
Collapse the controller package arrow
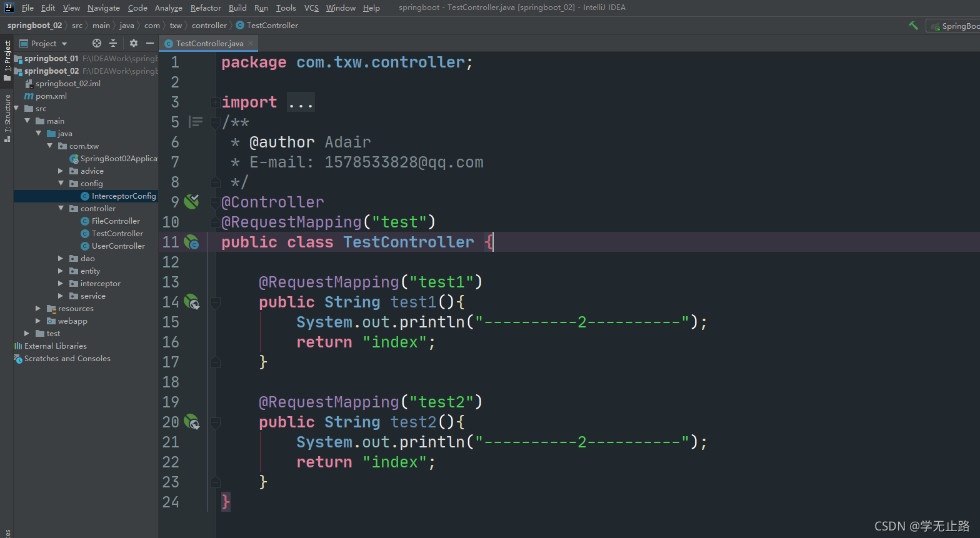click(x=61, y=208)
